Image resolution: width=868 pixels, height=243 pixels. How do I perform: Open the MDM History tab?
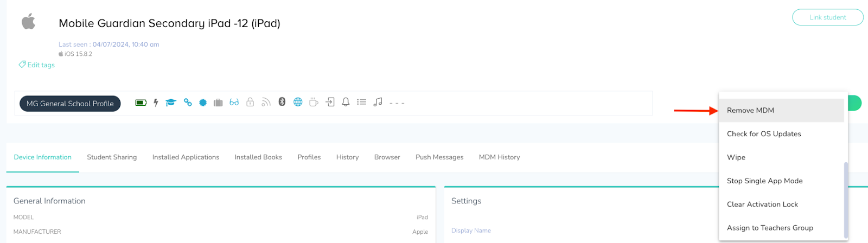coord(499,157)
